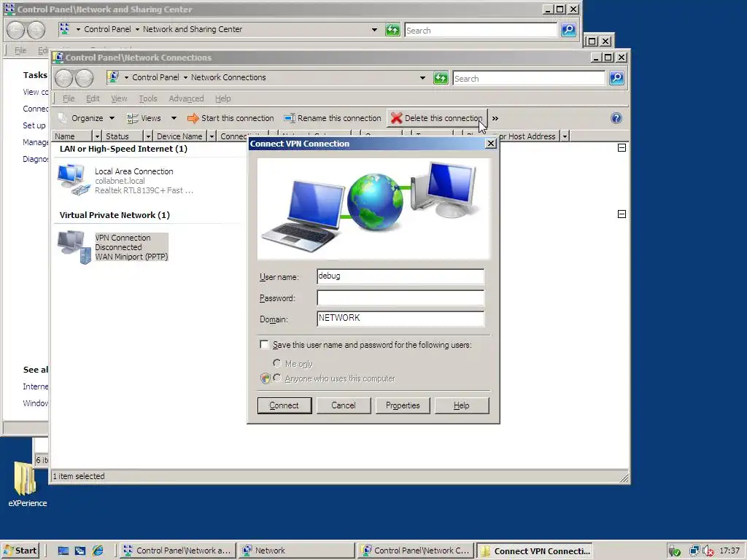
Task: Click Rename this connection toolbar button
Action: (x=333, y=118)
